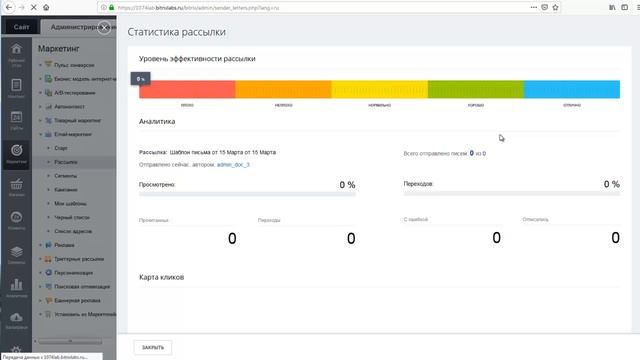Show site security lock info
This screenshot has height=360, width=640.
[111, 7]
